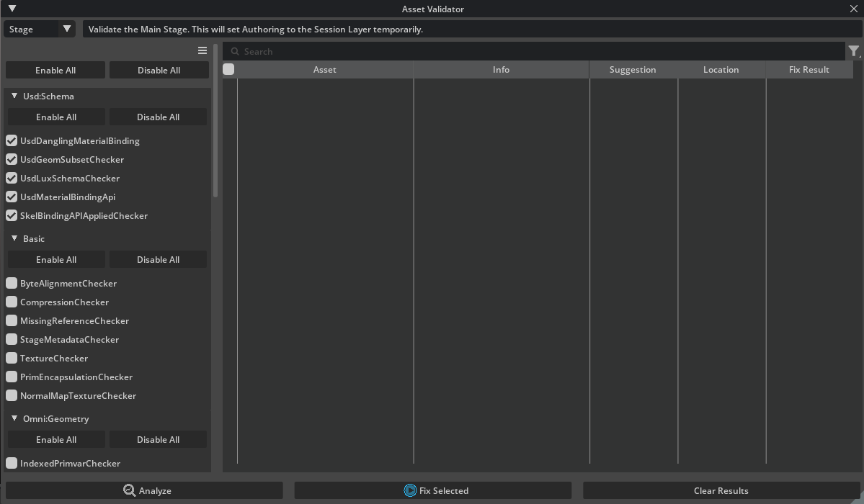Click the Fix Result column header

click(809, 70)
